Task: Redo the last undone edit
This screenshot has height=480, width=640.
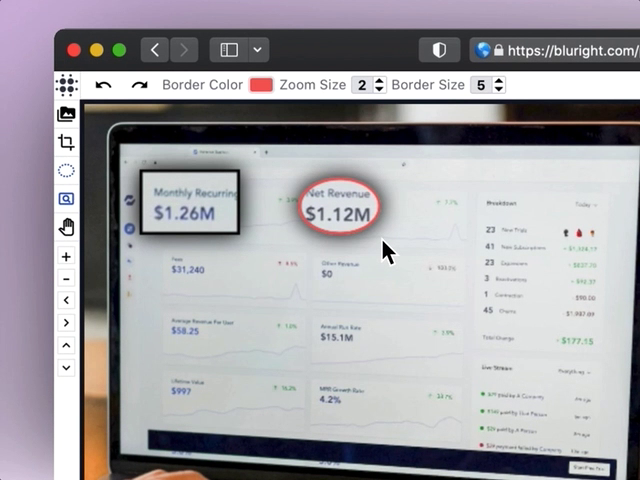Action: (140, 85)
